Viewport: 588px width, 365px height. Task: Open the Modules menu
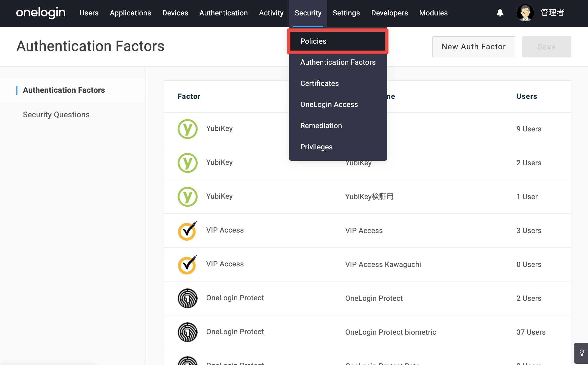tap(433, 13)
